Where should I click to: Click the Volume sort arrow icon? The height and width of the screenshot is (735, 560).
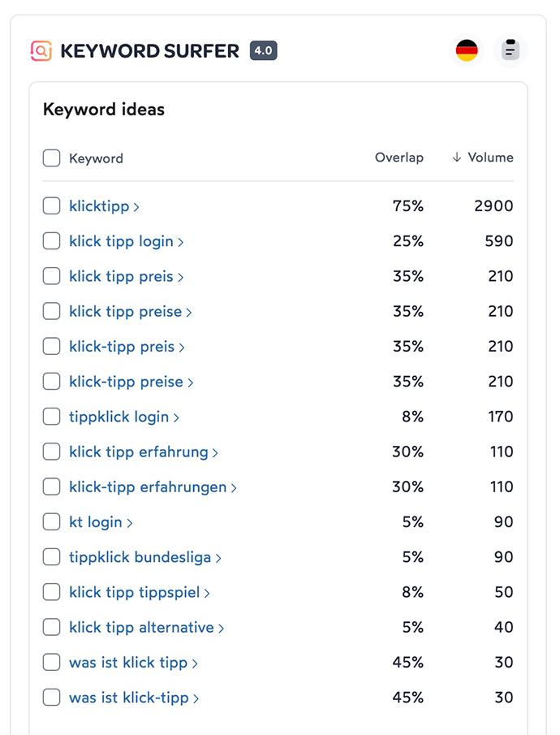coord(457,158)
